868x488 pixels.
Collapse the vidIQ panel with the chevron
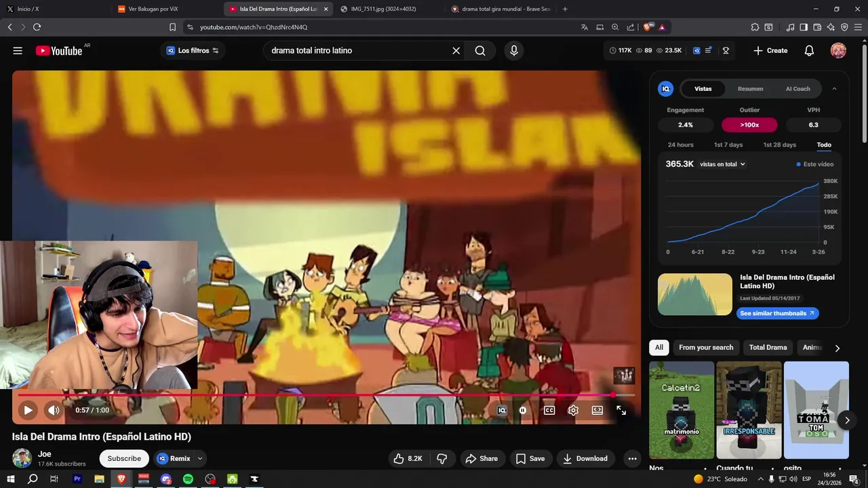click(x=834, y=89)
